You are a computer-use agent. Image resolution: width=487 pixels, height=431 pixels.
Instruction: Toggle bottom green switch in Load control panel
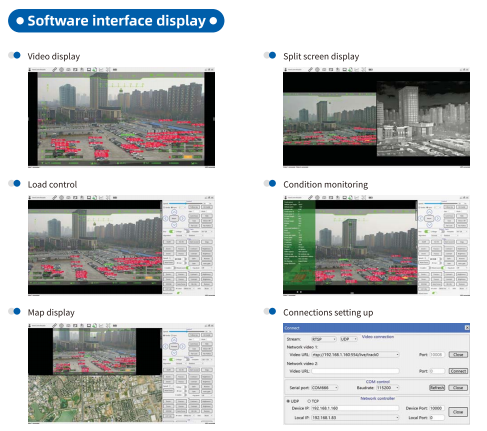(178, 293)
